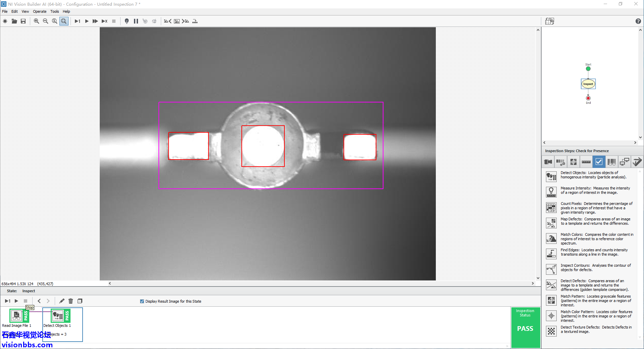Toggle Display Result Image for this State

click(x=142, y=301)
